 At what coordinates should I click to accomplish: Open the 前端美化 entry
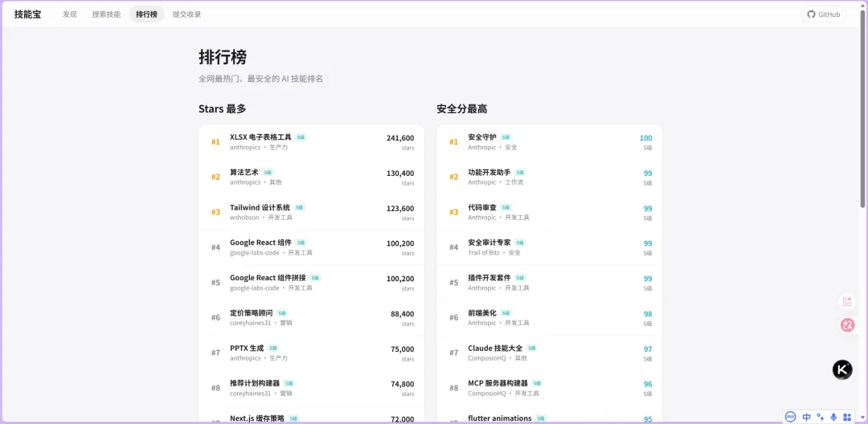pyautogui.click(x=550, y=318)
